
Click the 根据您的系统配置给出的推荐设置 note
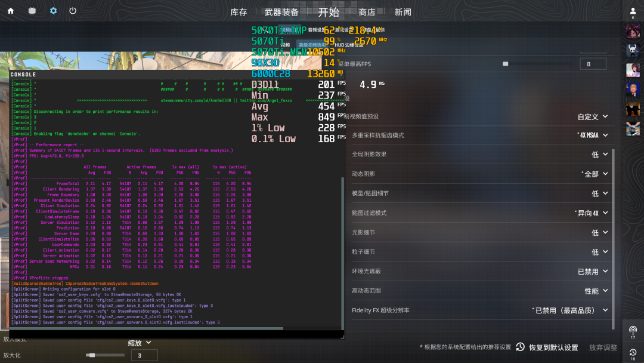click(465, 347)
